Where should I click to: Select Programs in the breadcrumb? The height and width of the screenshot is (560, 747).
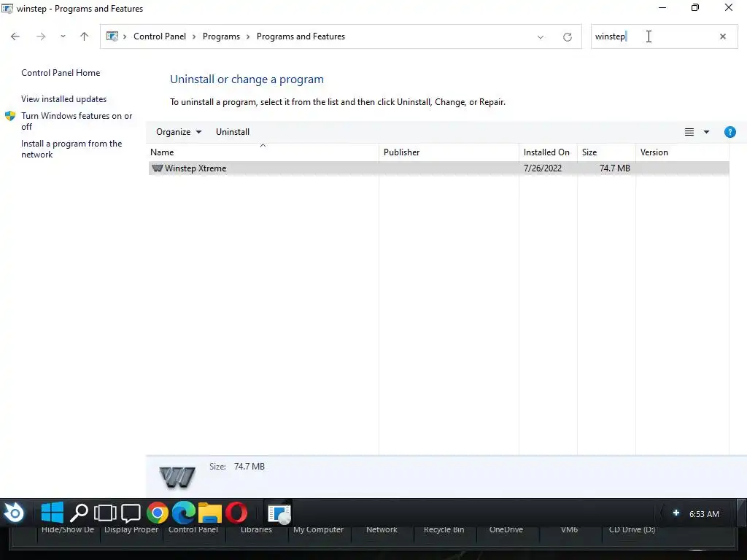(x=221, y=36)
